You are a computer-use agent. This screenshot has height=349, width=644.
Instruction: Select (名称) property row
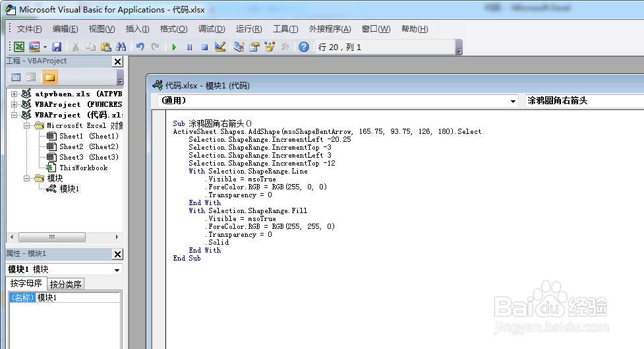22,298
